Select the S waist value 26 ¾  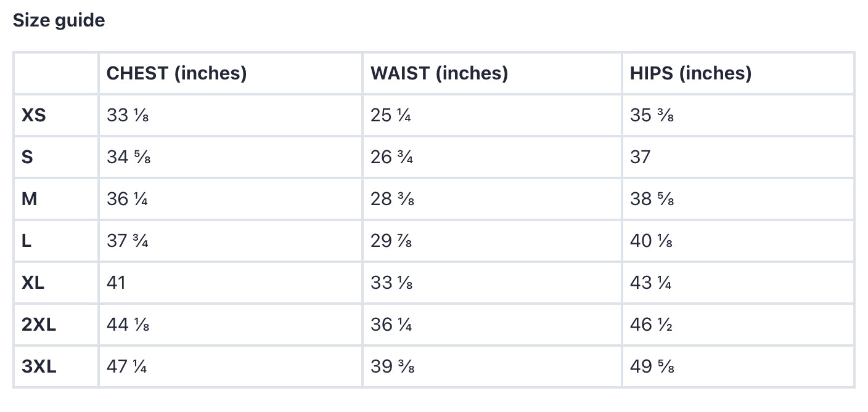tap(391, 157)
